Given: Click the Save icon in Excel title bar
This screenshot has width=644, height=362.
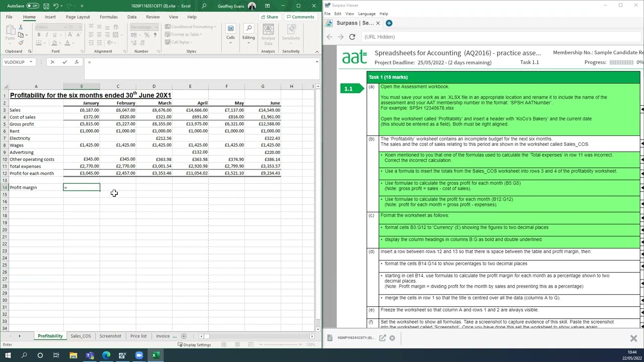Looking at the screenshot, I should coord(46,6).
